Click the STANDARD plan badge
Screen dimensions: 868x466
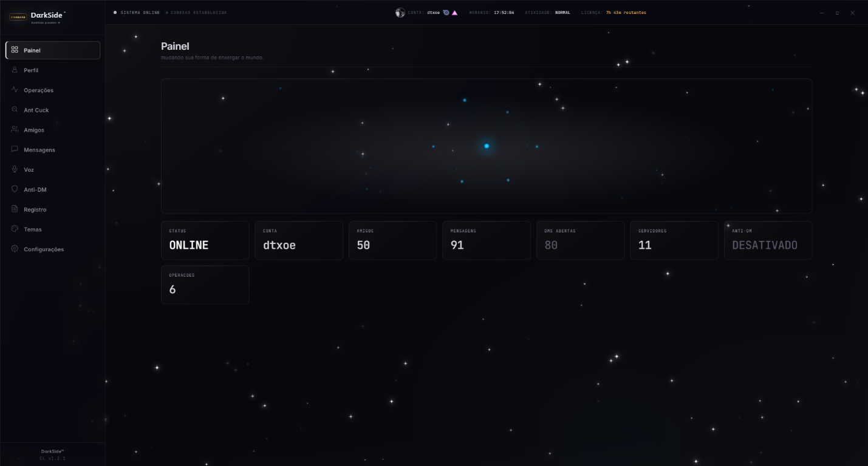click(18, 17)
